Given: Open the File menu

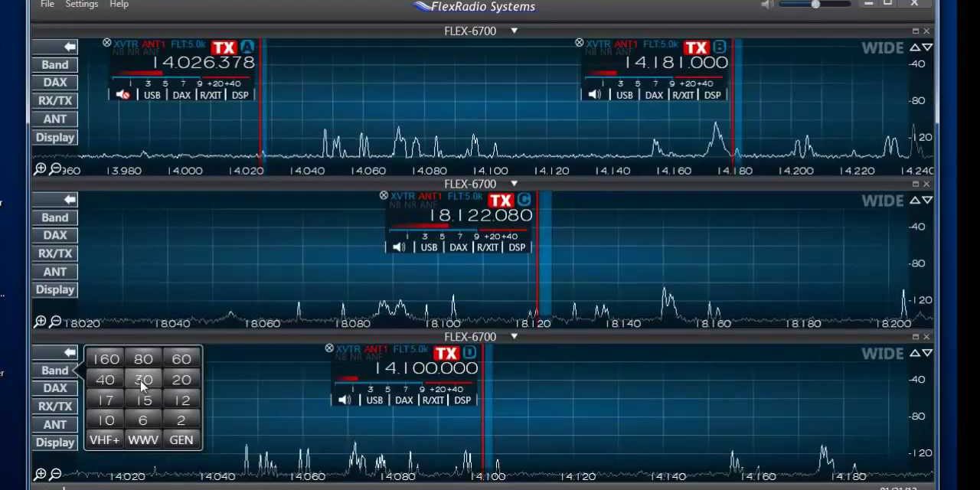Looking at the screenshot, I should 47,5.
